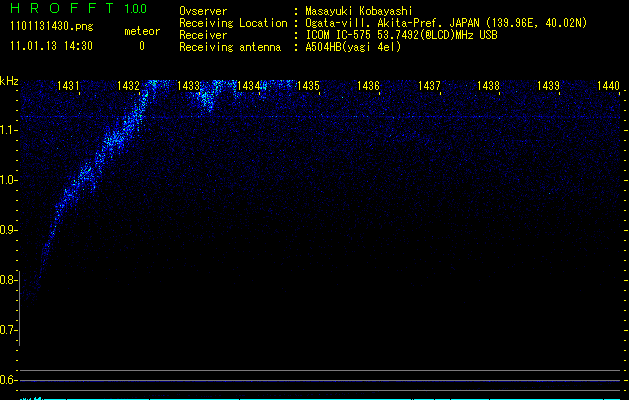Click the 0.8 kHz frequency label
The height and width of the screenshot is (400, 629).
(x=8, y=280)
